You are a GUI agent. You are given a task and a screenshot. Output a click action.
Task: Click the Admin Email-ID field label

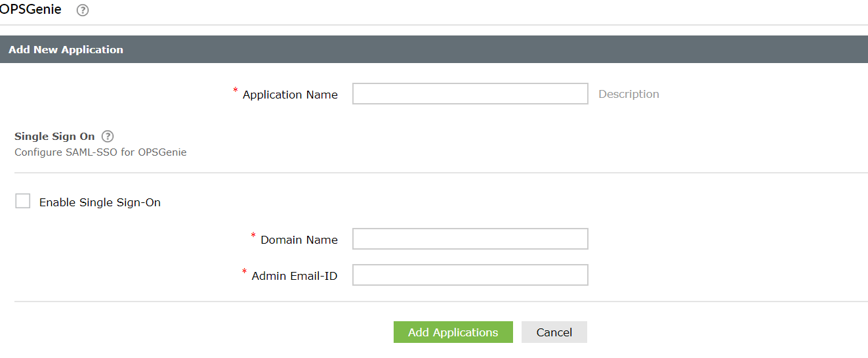click(295, 276)
